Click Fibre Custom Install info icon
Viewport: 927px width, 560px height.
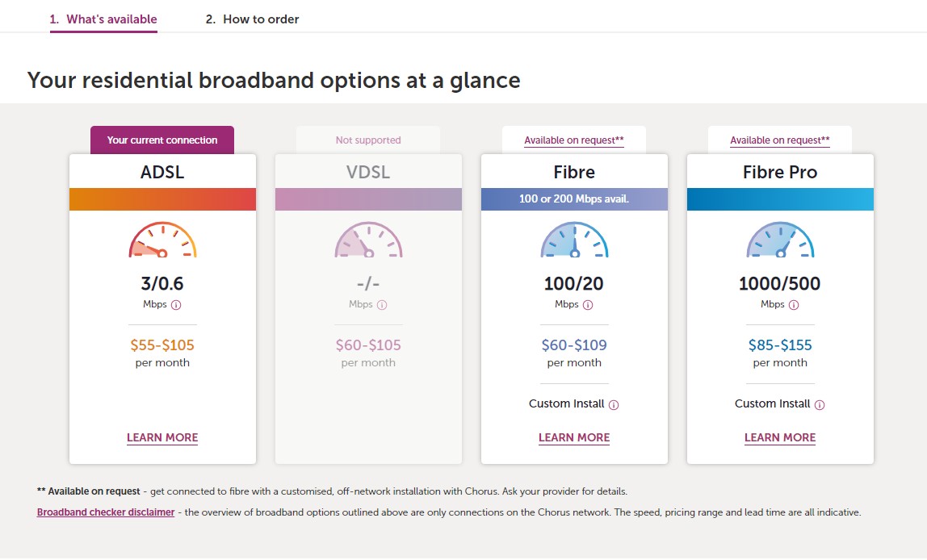click(614, 404)
